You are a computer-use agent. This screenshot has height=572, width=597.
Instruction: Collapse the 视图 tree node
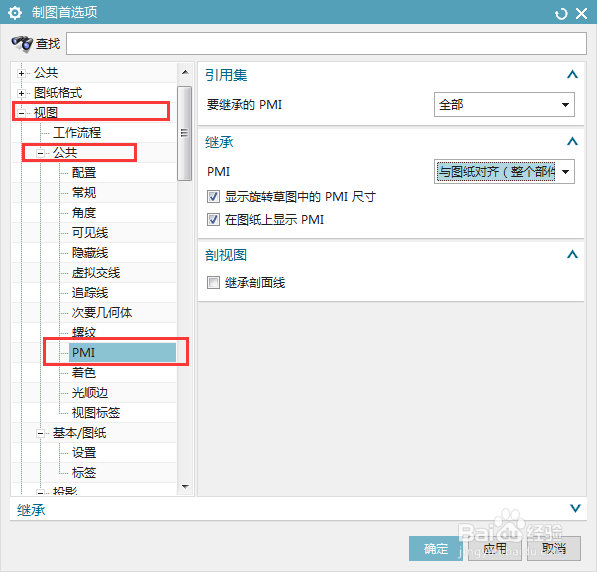coord(21,113)
